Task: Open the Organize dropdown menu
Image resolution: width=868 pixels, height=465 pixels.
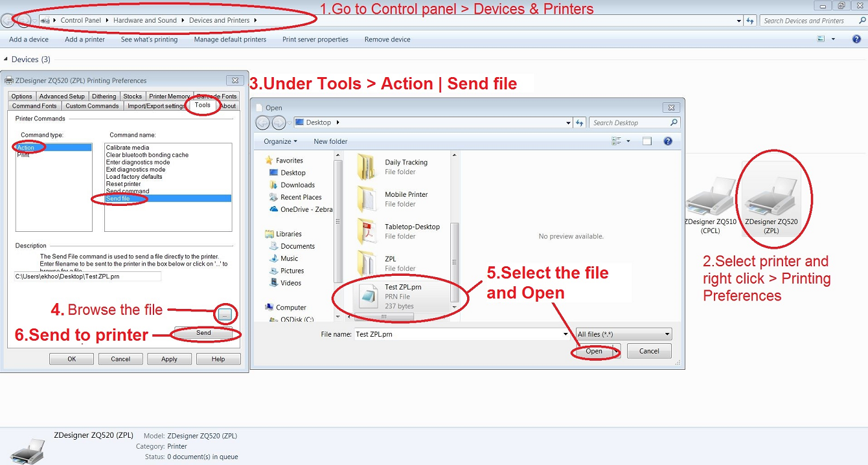Action: click(x=280, y=141)
